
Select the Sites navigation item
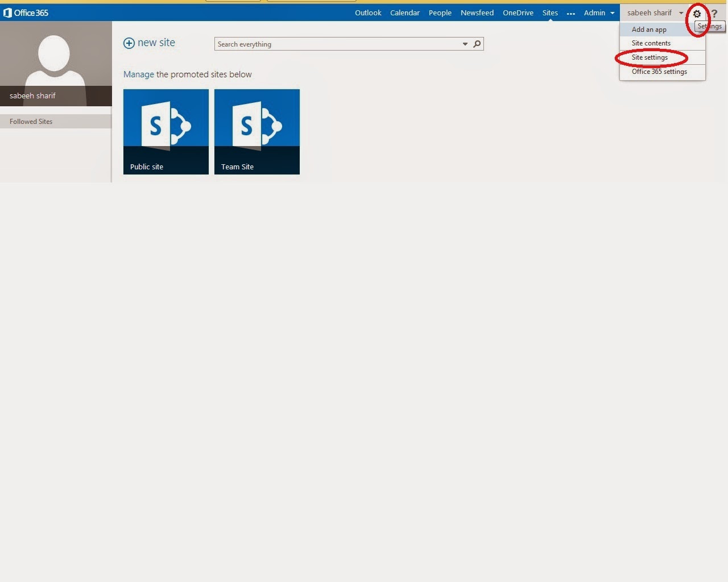[x=549, y=13]
